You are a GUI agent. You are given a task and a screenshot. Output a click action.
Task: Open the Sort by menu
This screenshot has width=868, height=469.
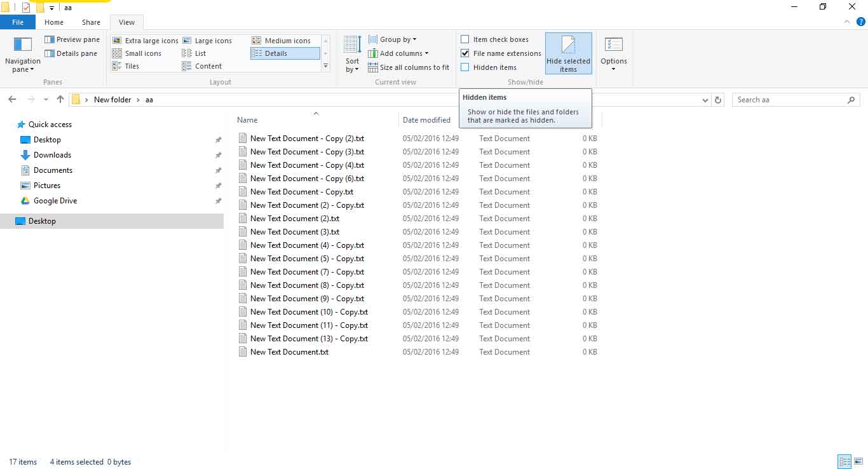(352, 54)
